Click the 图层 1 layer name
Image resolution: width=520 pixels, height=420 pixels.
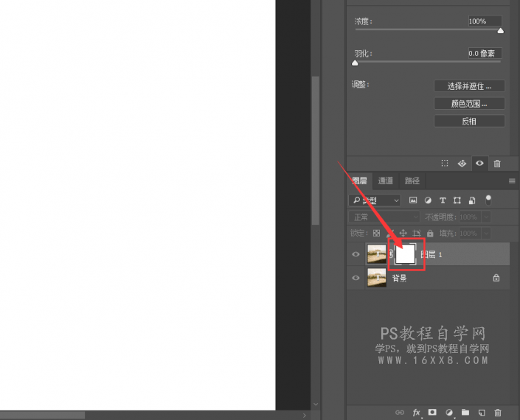point(431,254)
